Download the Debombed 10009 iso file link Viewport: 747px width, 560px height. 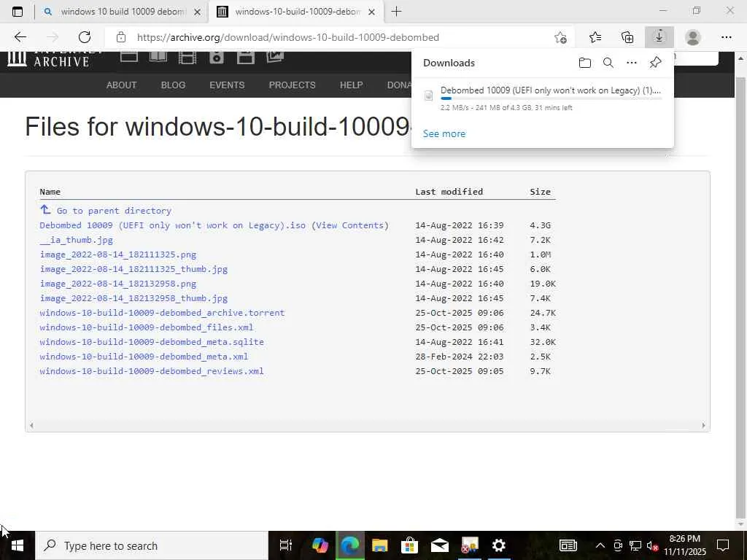172,225
